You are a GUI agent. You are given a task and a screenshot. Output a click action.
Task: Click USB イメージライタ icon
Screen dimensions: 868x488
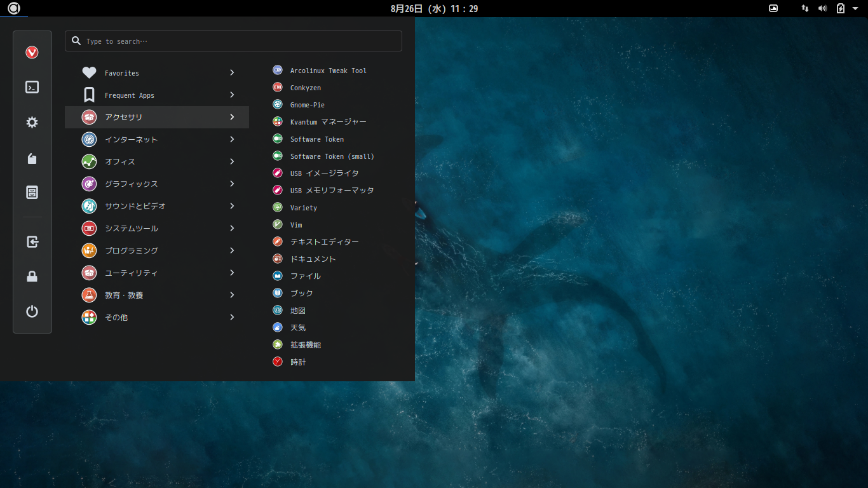(x=278, y=173)
